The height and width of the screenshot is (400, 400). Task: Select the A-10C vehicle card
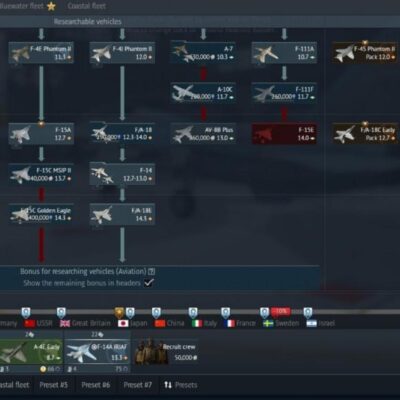203,93
